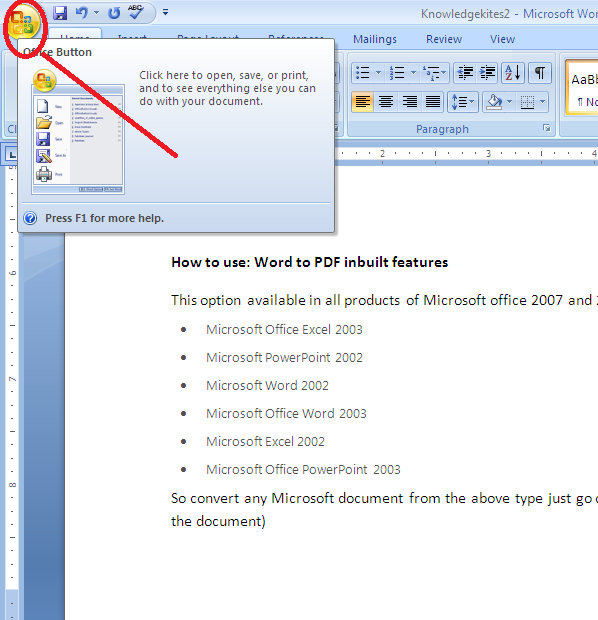The height and width of the screenshot is (620, 598).
Task: Open the Shading color dropdown arrow
Action: pos(509,102)
